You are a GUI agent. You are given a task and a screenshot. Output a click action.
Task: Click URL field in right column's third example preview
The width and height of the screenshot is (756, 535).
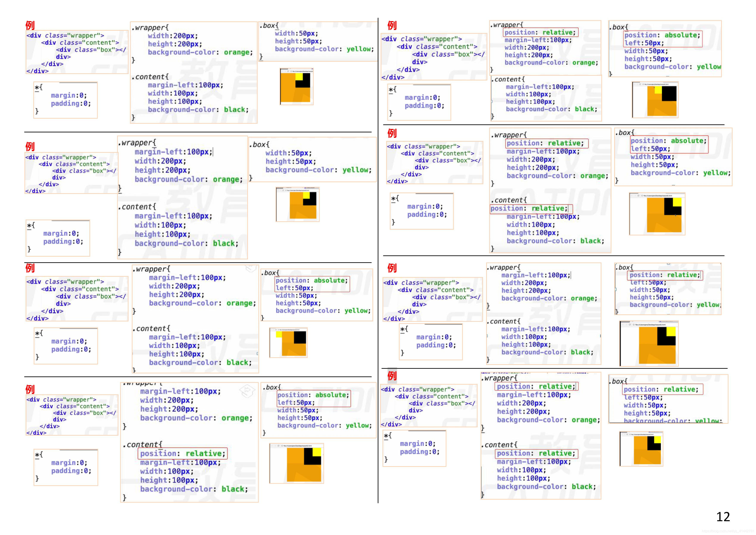[650, 325]
